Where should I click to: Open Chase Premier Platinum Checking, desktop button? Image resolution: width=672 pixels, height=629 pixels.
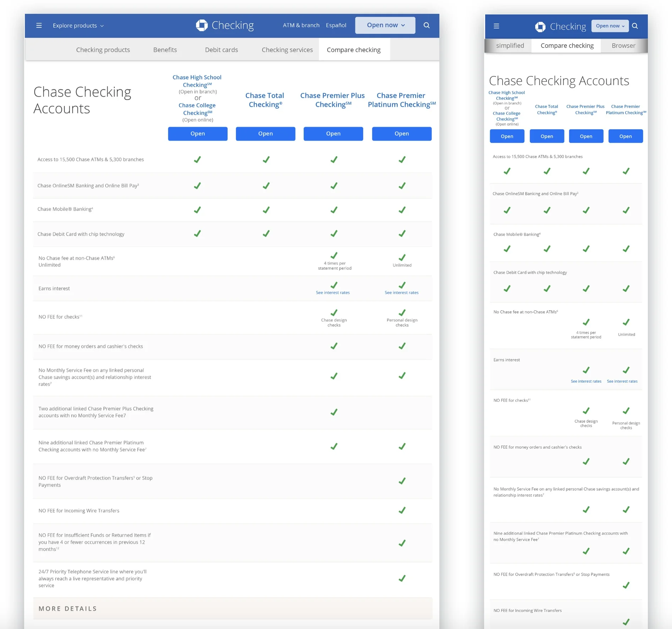click(402, 133)
